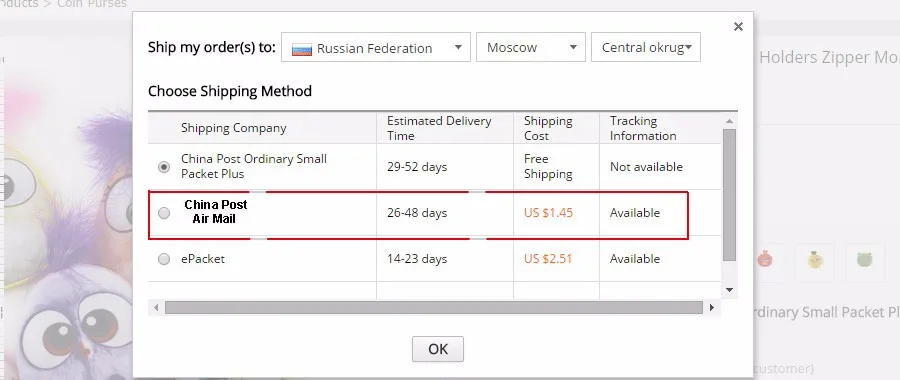This screenshot has width=900, height=380.
Task: Click the shipping table scroll down arrow
Action: (x=730, y=290)
